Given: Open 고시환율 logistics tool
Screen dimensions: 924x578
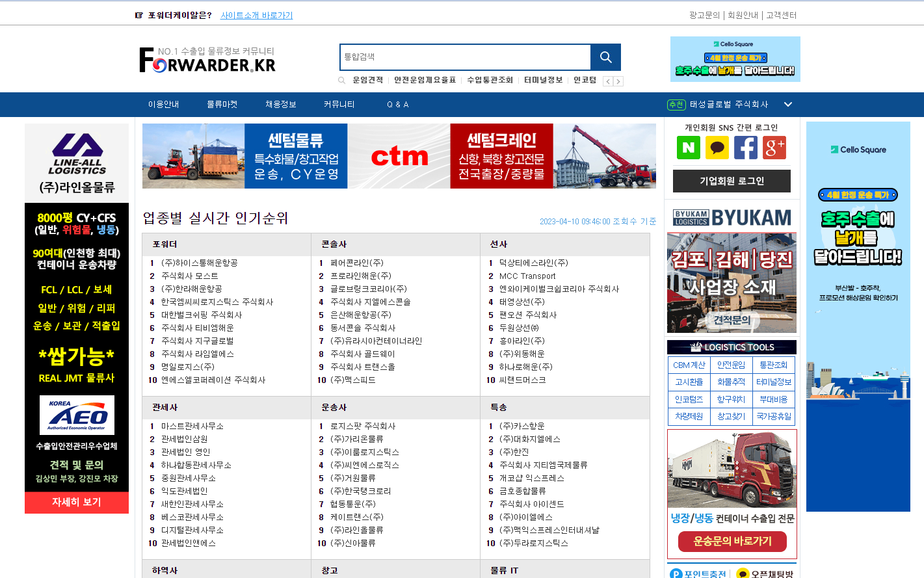Looking at the screenshot, I should pos(689,382).
